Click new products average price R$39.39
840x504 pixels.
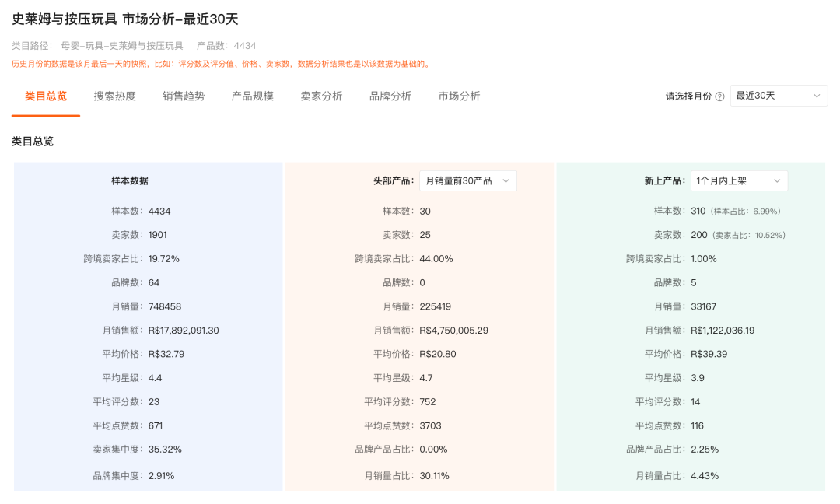pos(709,354)
